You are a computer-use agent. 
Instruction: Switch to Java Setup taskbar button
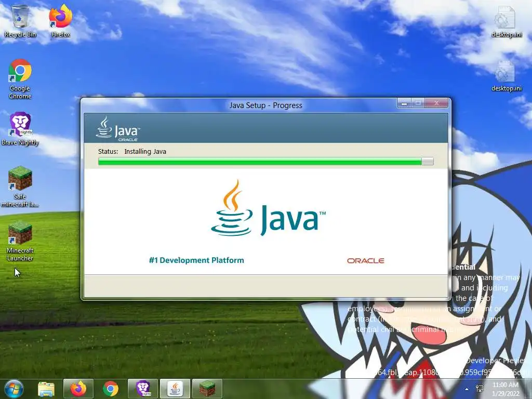(175, 389)
